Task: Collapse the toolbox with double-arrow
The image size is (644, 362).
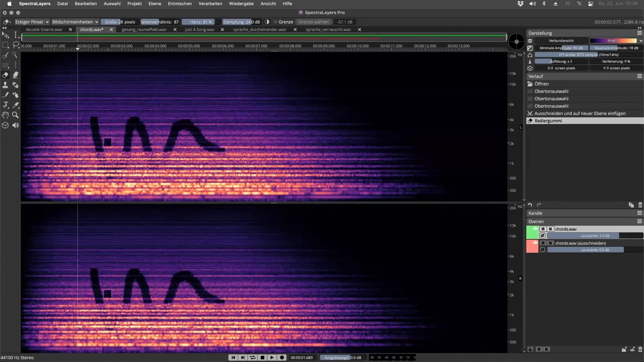Action: click(4, 28)
